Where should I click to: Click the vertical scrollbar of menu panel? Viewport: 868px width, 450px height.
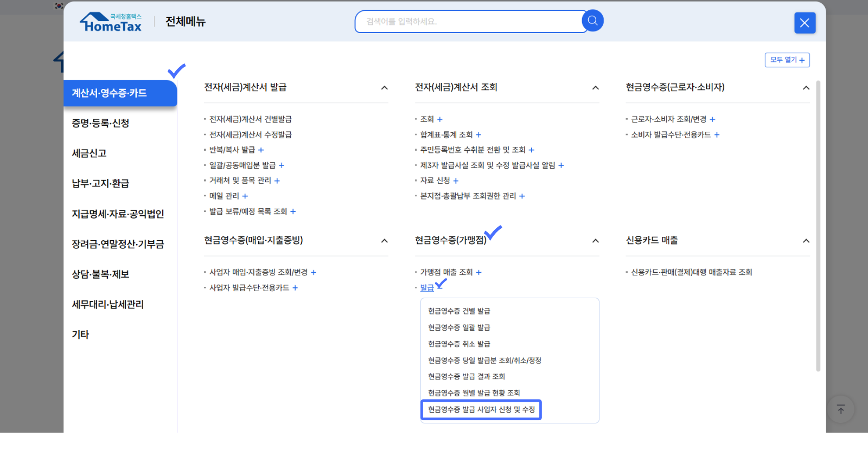tap(818, 226)
